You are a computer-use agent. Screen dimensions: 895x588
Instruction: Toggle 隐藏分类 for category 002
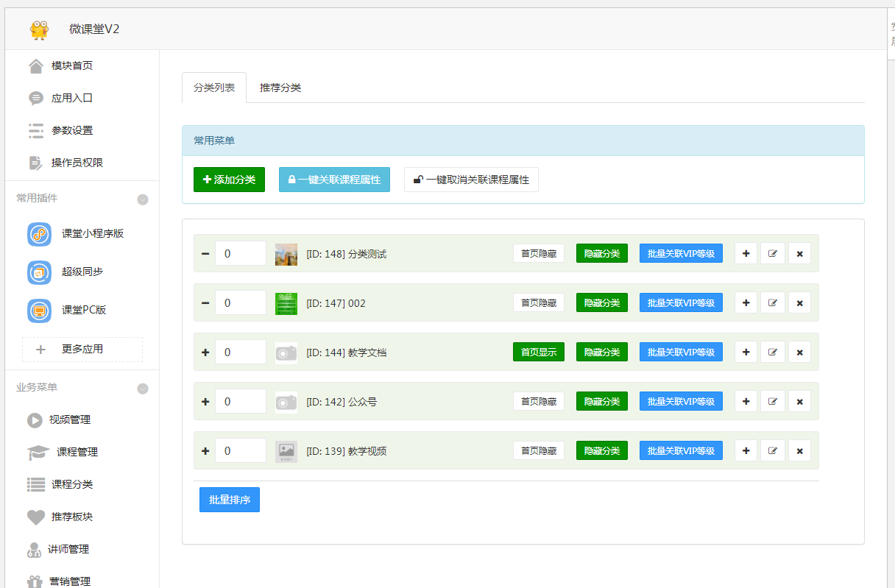[602, 302]
